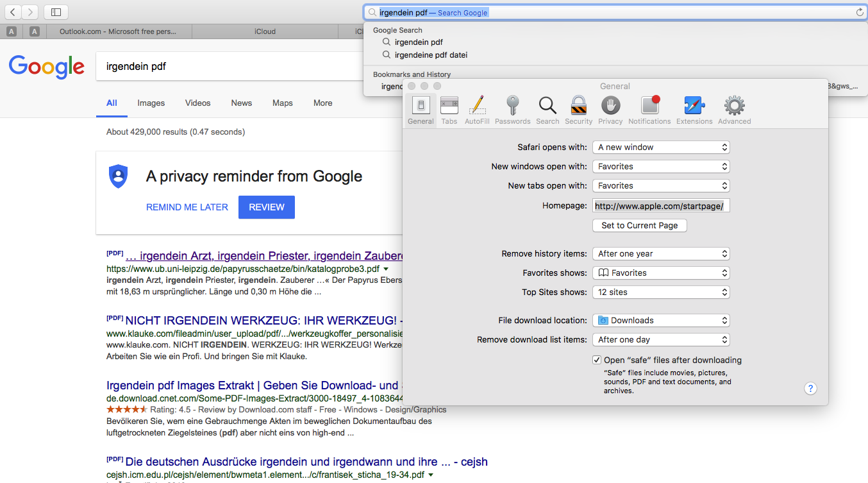Open the "NICHT IRGENDEIN WERKZEUG" result

tap(264, 321)
